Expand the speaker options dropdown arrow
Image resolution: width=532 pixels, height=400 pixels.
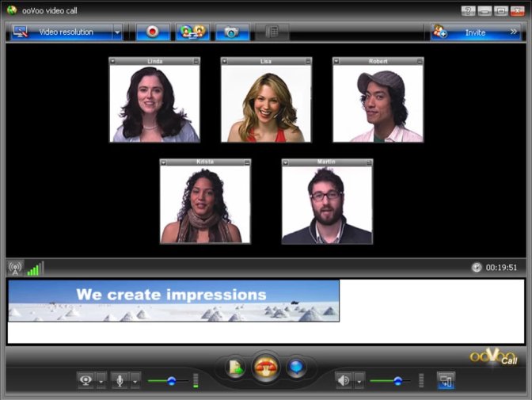(x=359, y=381)
